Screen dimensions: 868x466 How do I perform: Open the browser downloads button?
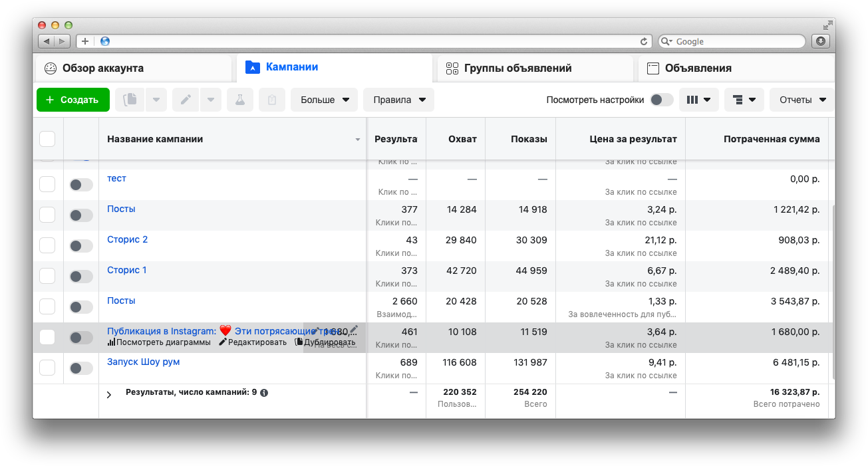[820, 41]
